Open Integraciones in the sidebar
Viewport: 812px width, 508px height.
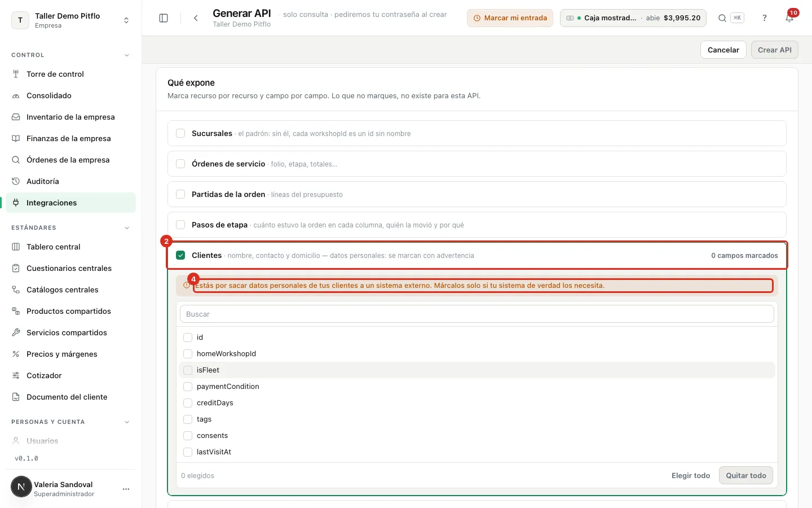(x=71, y=203)
